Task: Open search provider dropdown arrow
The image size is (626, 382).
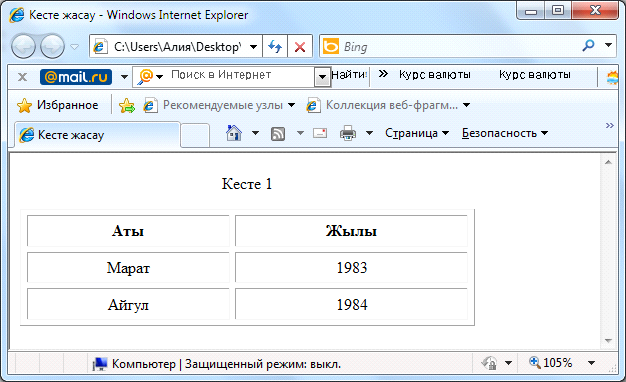Action: click(x=609, y=45)
